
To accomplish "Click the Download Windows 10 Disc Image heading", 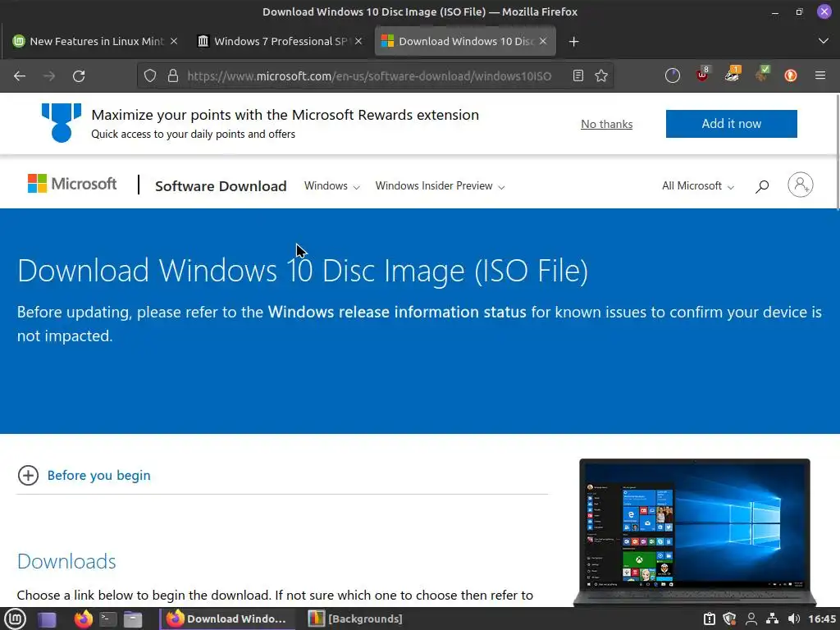I will pos(303,271).
